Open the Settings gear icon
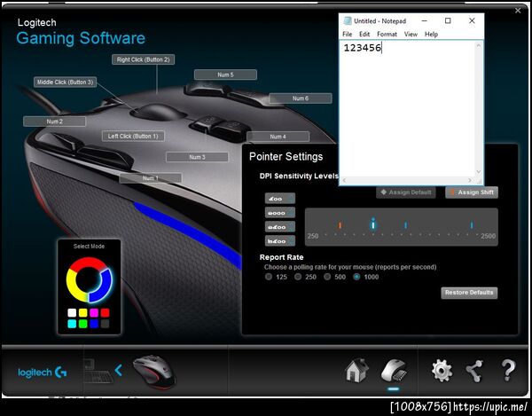The height and width of the screenshot is (416, 532). 442,371
